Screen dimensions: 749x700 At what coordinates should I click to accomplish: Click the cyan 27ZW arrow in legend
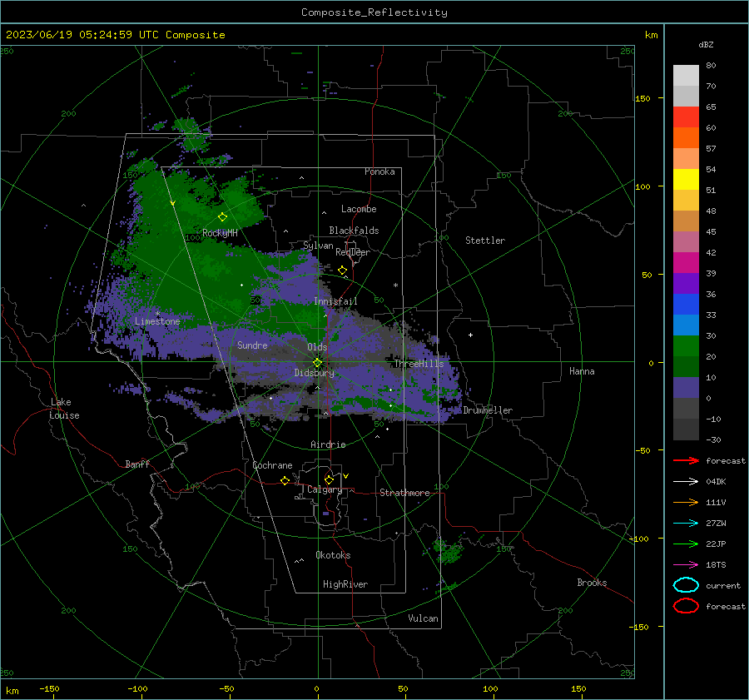tap(686, 524)
